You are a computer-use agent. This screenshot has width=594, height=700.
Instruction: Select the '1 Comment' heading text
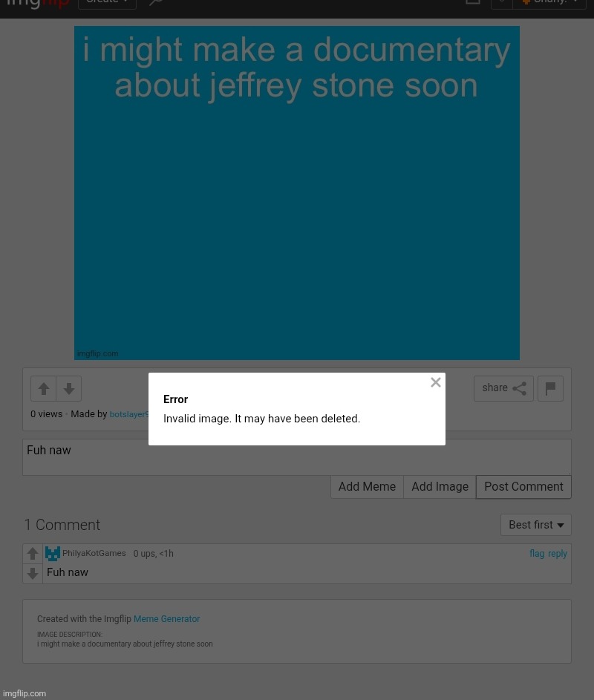[62, 525]
